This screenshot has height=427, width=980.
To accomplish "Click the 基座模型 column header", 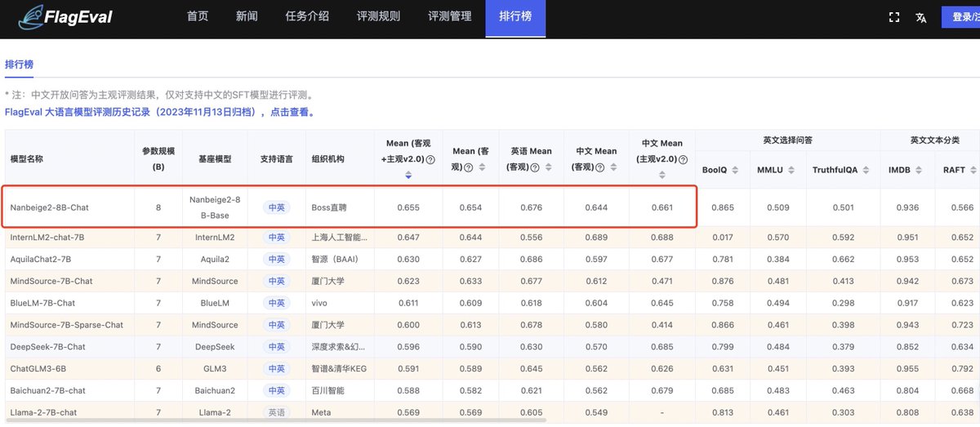I will (x=215, y=158).
